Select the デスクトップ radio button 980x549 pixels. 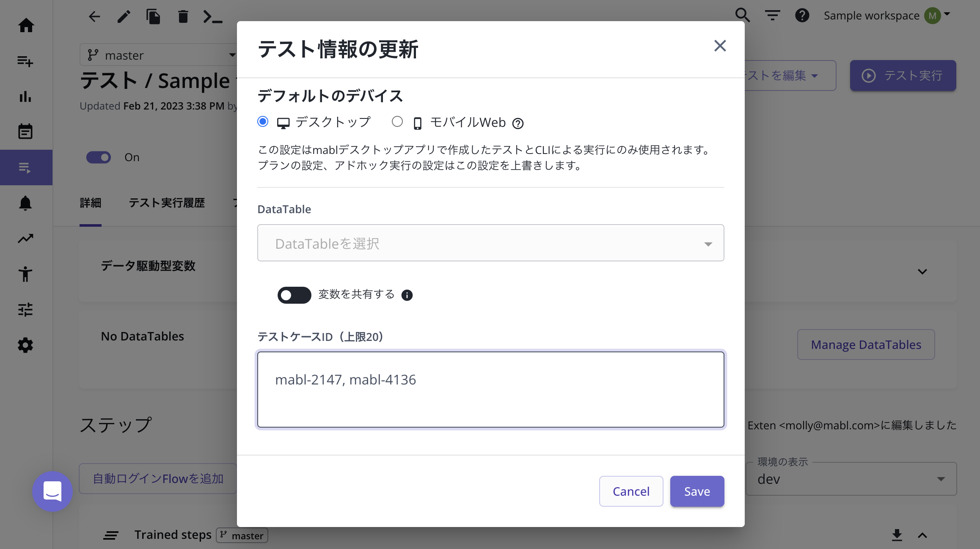[263, 122]
